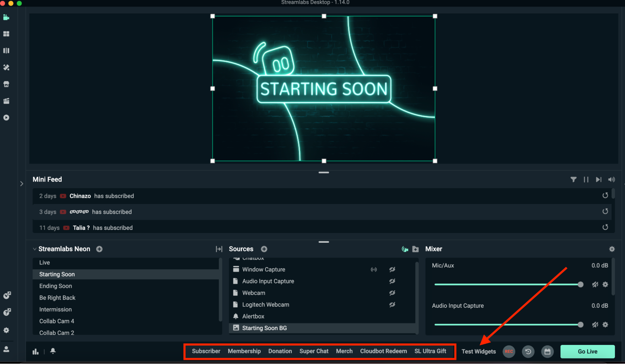Screen dimensions: 625x364
Task: Open the schedule stream calendar button
Action: tap(547, 352)
